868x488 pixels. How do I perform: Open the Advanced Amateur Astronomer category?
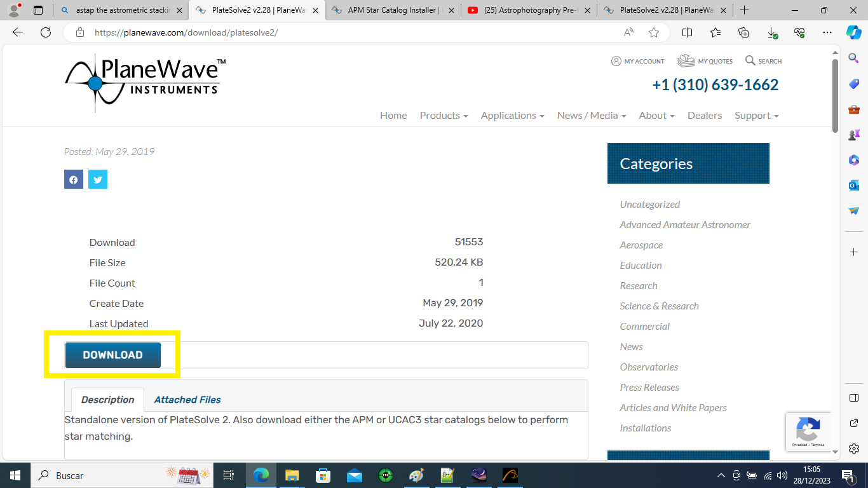click(685, 224)
